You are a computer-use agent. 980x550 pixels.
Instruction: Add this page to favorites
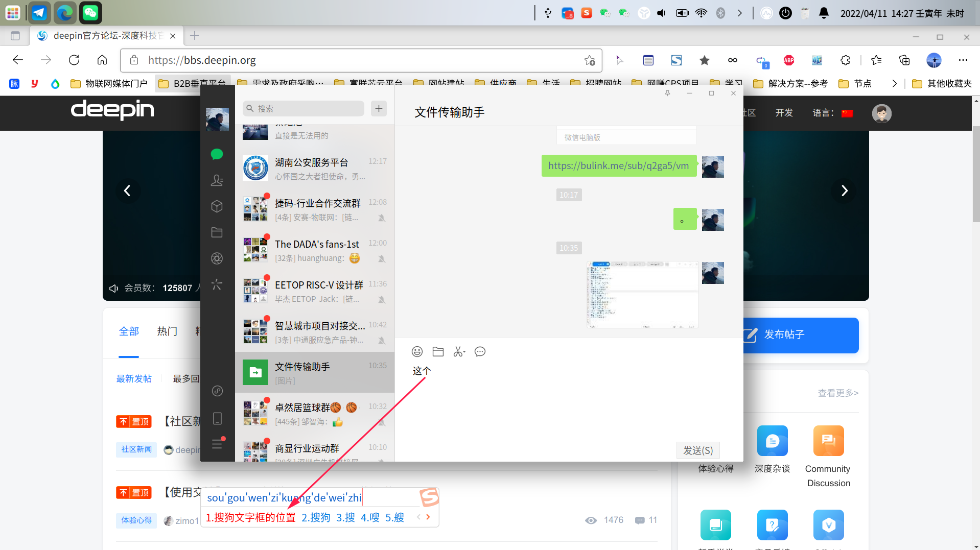tap(590, 60)
